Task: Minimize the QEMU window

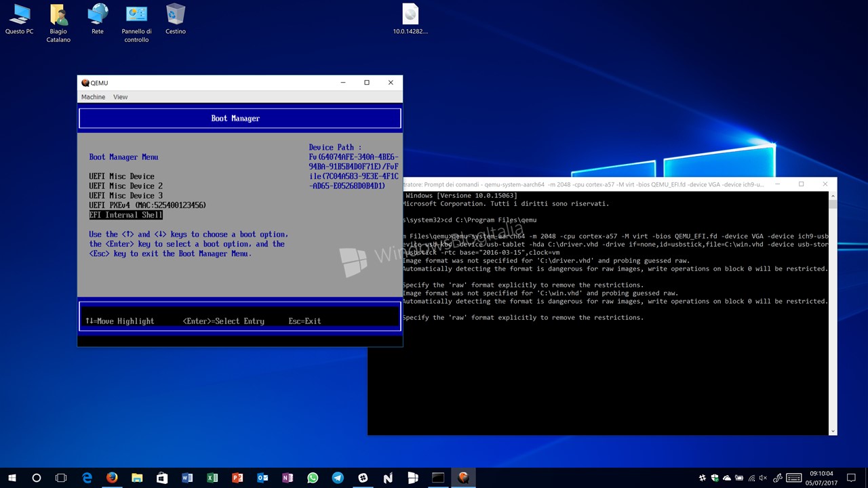Action: pos(343,83)
